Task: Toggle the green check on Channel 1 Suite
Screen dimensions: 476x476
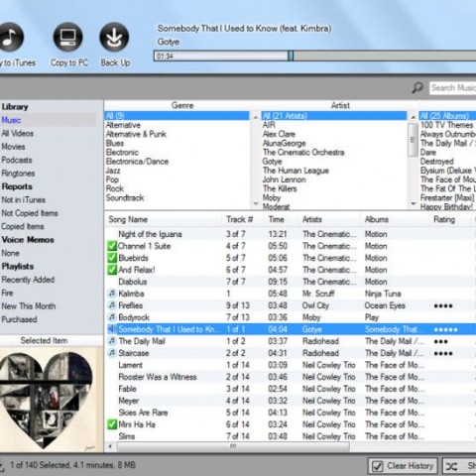Action: tap(112, 246)
